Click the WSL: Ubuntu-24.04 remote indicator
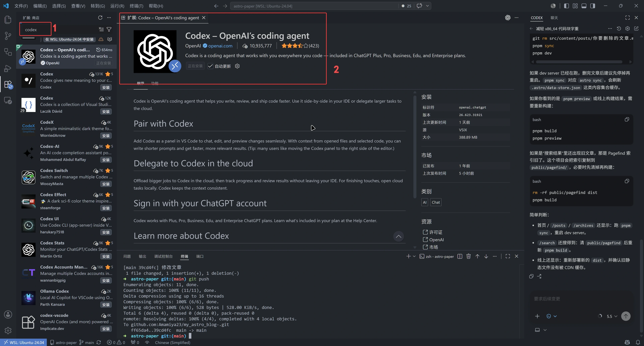 (24, 342)
